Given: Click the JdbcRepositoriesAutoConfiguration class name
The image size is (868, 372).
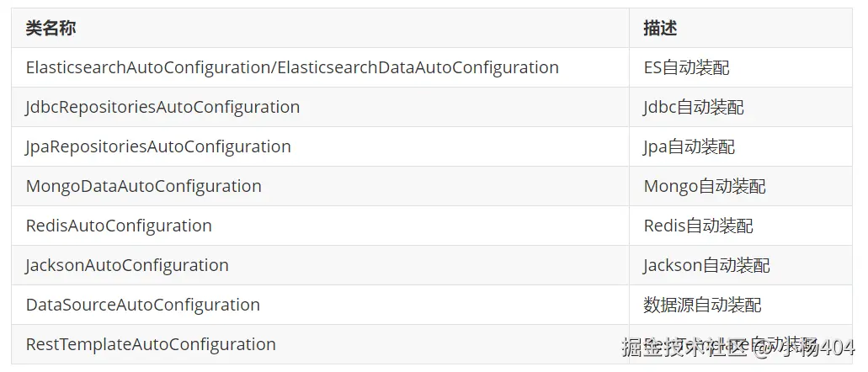Looking at the screenshot, I should [x=162, y=107].
